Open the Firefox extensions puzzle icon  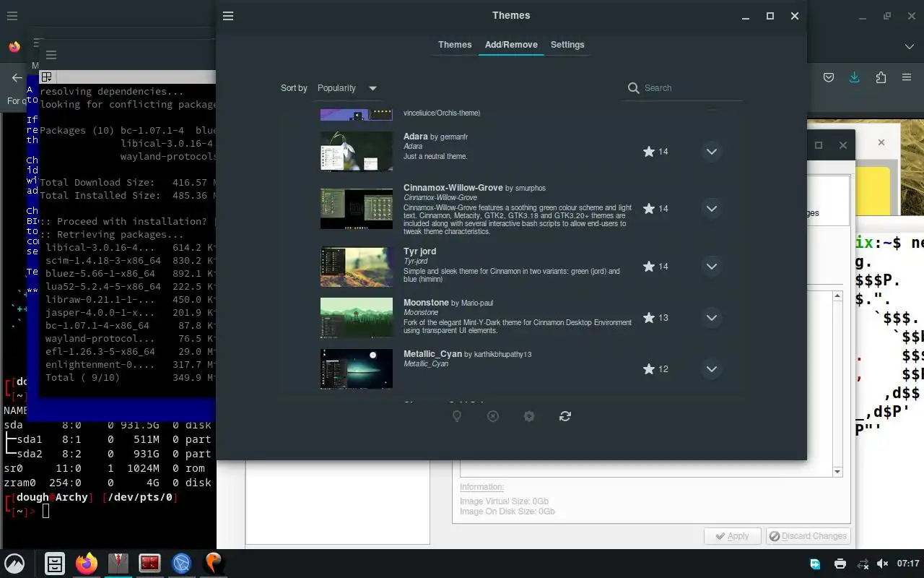[881, 77]
